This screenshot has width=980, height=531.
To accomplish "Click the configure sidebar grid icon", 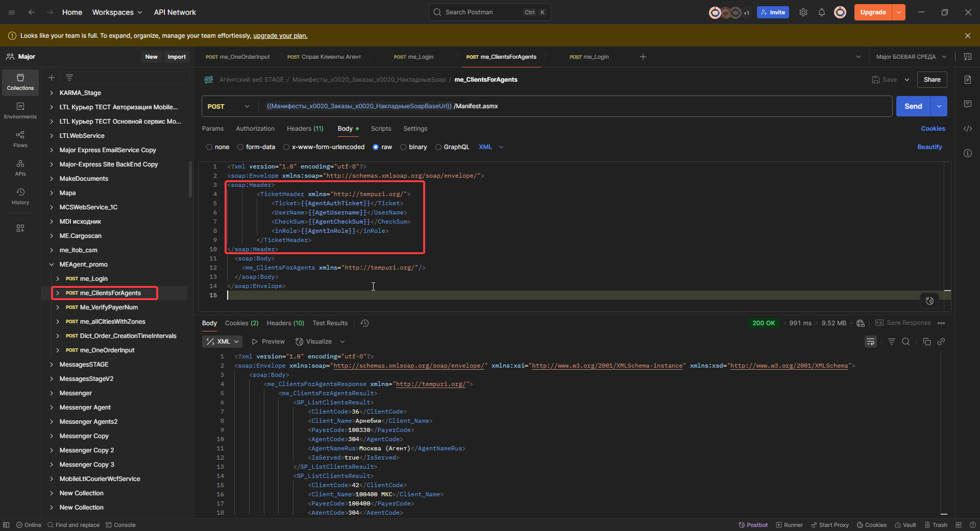I will point(20,228).
